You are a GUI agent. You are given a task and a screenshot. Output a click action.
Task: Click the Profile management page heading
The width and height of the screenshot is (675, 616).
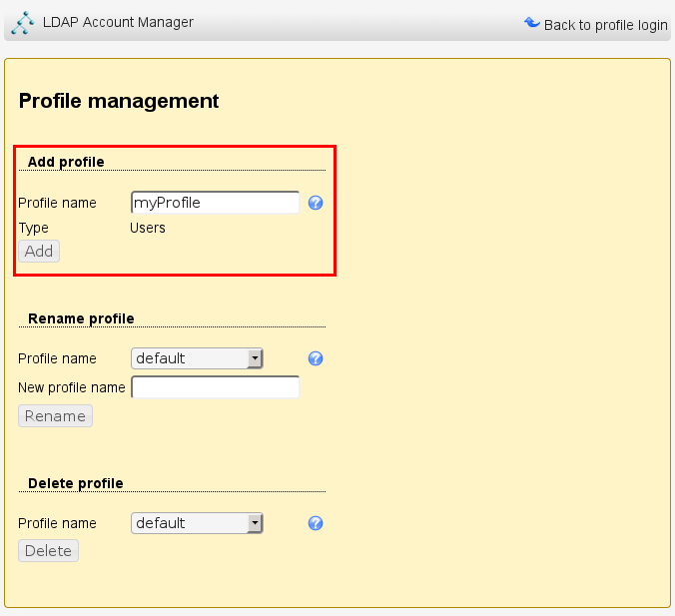coord(119,101)
